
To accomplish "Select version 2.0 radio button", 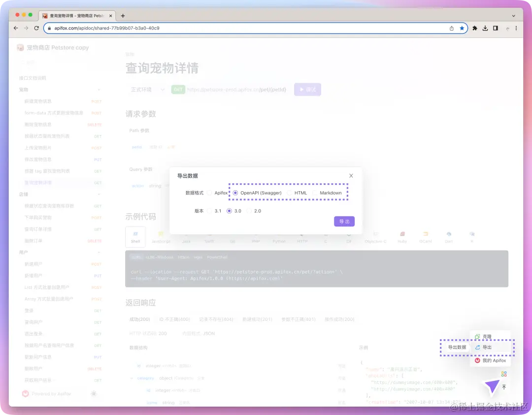I will [x=249, y=211].
